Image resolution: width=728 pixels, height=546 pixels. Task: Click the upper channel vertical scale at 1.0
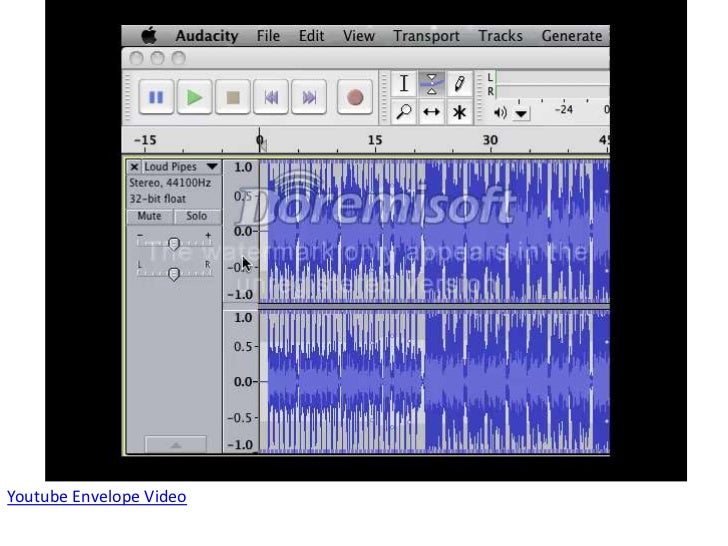point(243,167)
